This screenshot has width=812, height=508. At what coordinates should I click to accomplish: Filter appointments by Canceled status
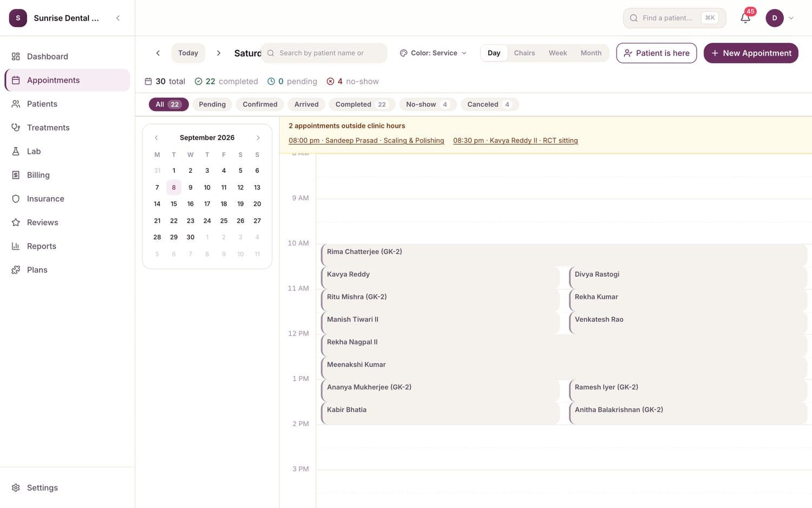[x=489, y=105]
